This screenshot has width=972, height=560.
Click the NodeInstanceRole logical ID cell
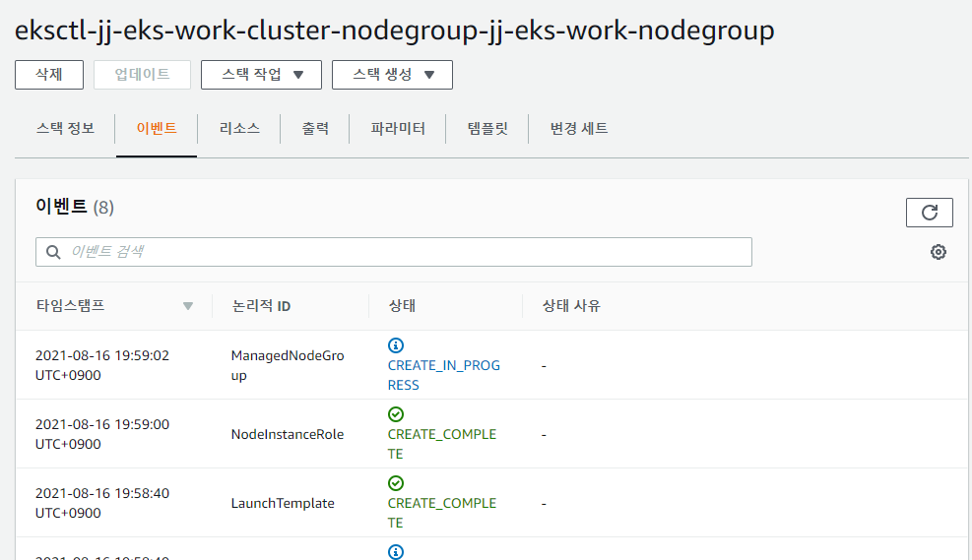click(288, 434)
